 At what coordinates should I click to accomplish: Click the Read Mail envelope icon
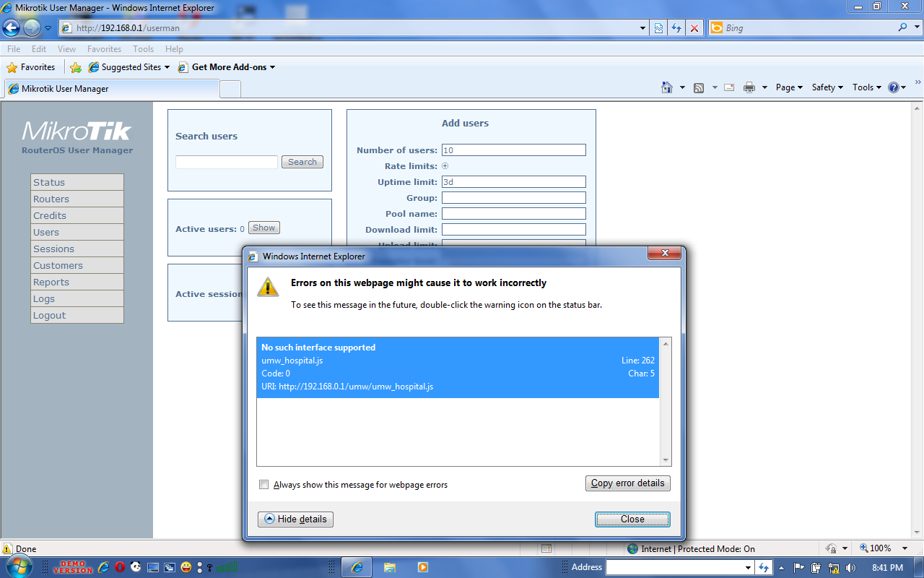[x=729, y=87]
